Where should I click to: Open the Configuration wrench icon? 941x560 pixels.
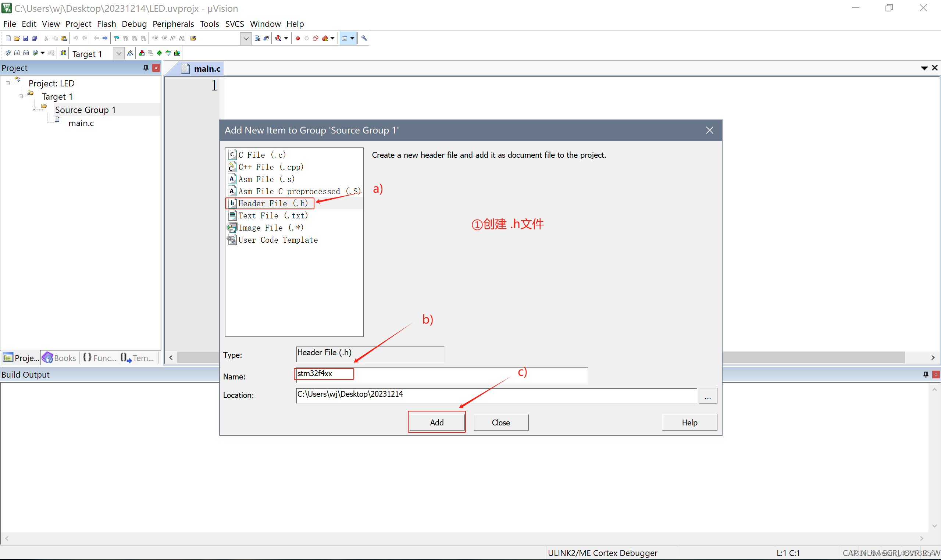pyautogui.click(x=364, y=38)
